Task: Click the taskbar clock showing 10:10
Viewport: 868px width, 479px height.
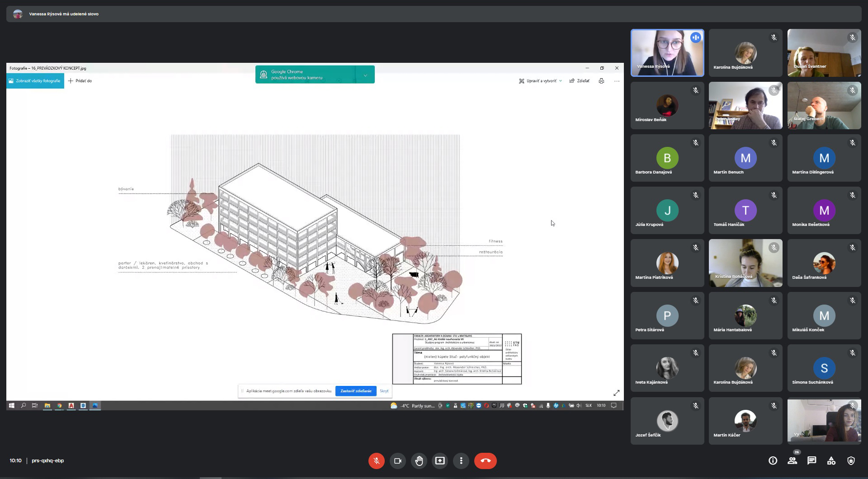Action: (601, 406)
